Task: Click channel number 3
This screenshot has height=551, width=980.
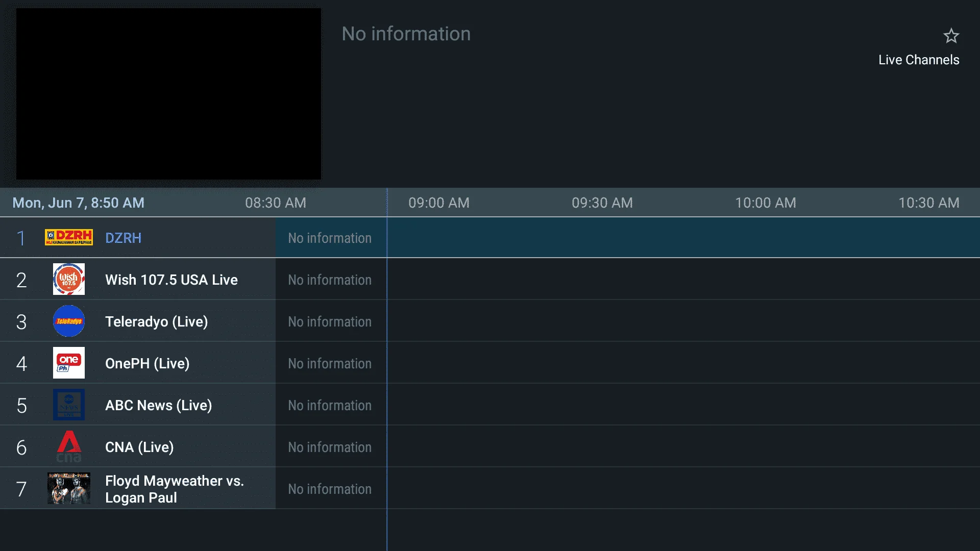Action: click(21, 322)
